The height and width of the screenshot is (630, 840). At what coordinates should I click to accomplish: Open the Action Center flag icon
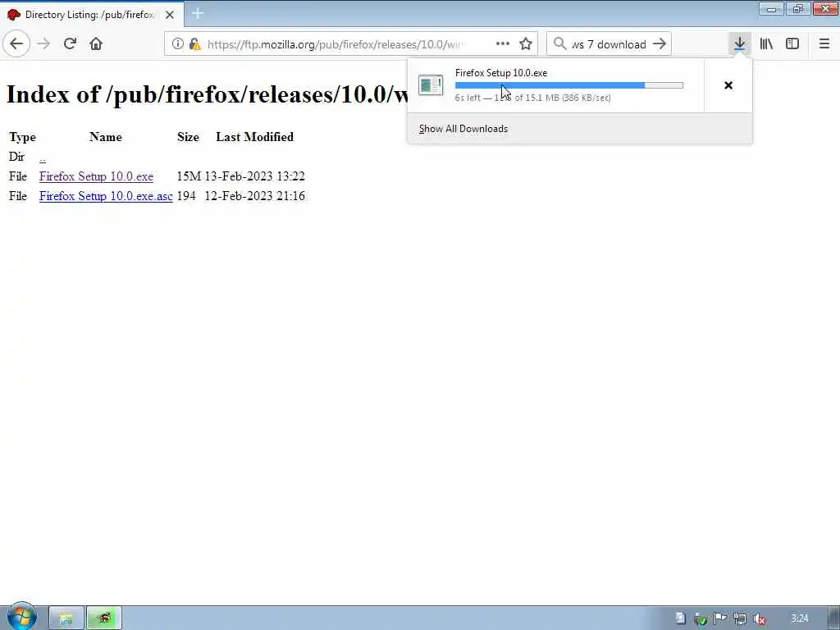(720, 619)
